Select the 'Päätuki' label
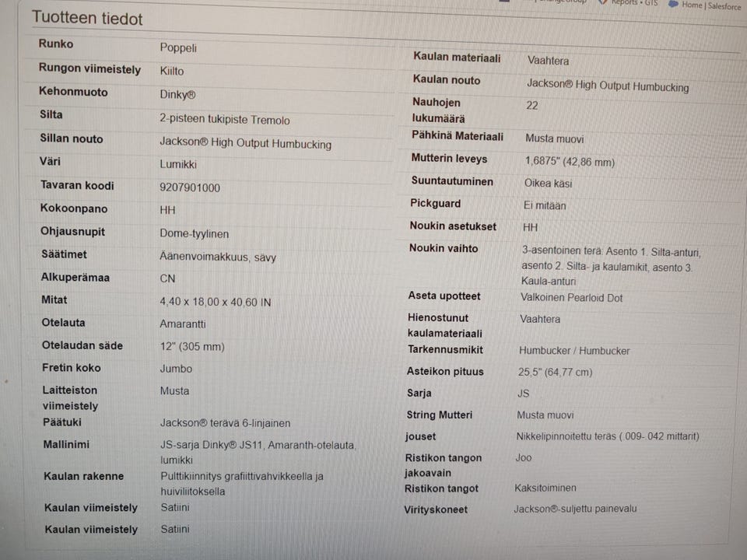Screen dimensions: 747x560 point(62,422)
